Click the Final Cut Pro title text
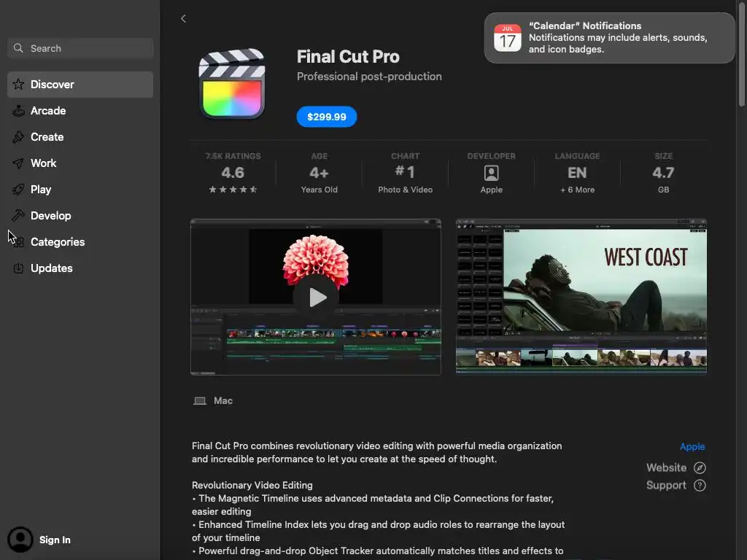The width and height of the screenshot is (747, 560). coord(348,57)
